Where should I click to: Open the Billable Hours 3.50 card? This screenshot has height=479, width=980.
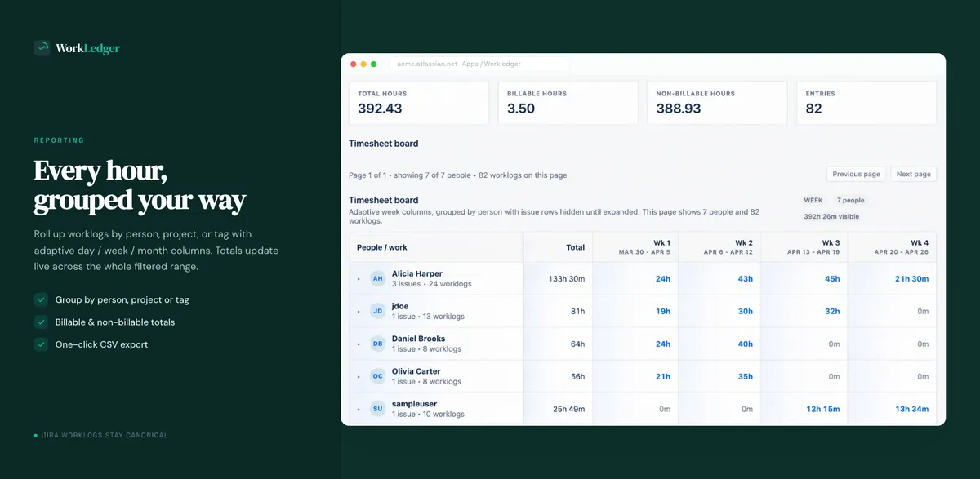point(568,102)
